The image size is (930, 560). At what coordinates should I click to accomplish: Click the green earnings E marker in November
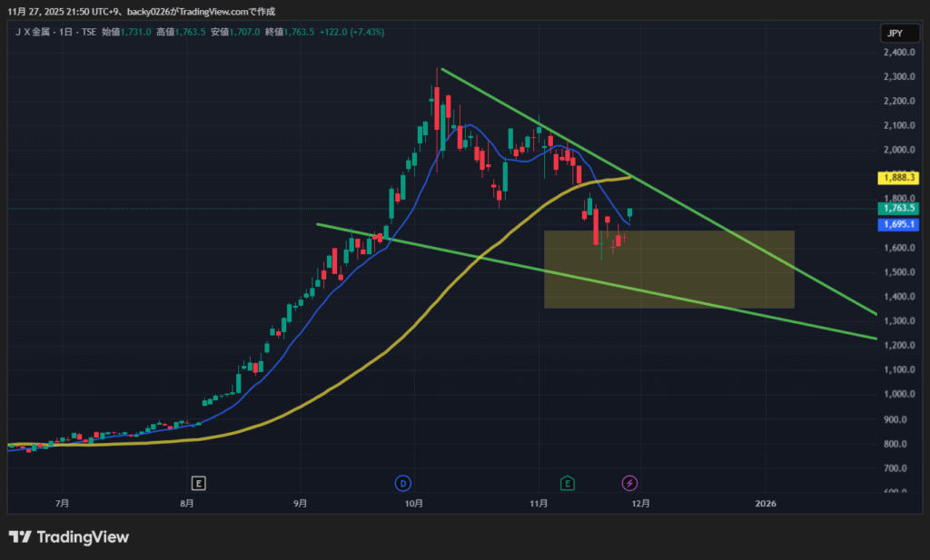pyautogui.click(x=568, y=482)
